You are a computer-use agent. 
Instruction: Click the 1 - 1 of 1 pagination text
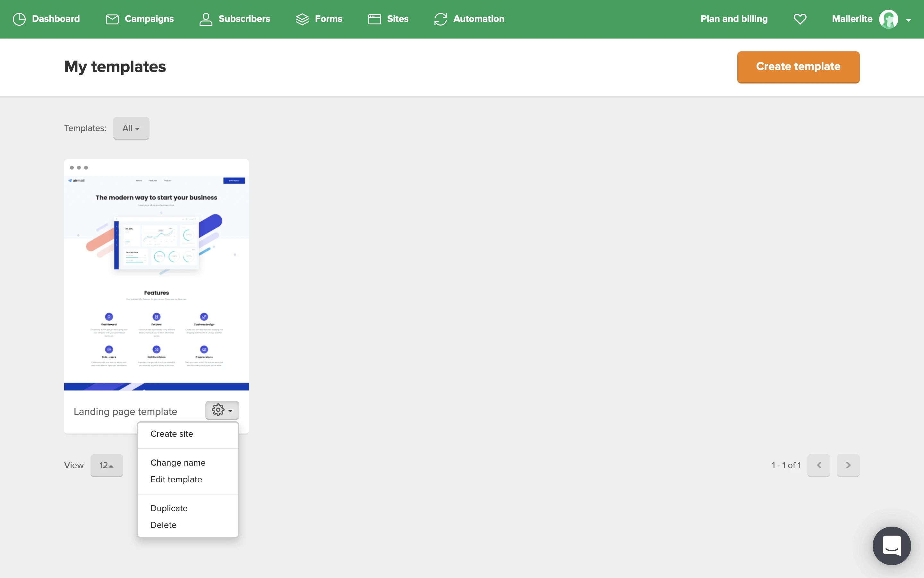point(786,465)
